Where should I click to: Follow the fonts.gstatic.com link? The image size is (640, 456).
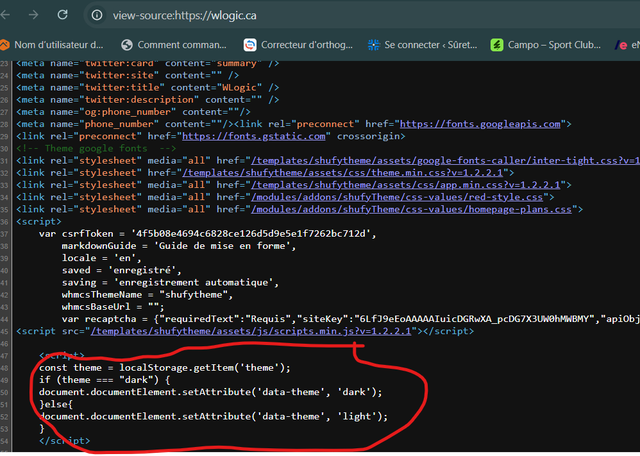(253, 136)
